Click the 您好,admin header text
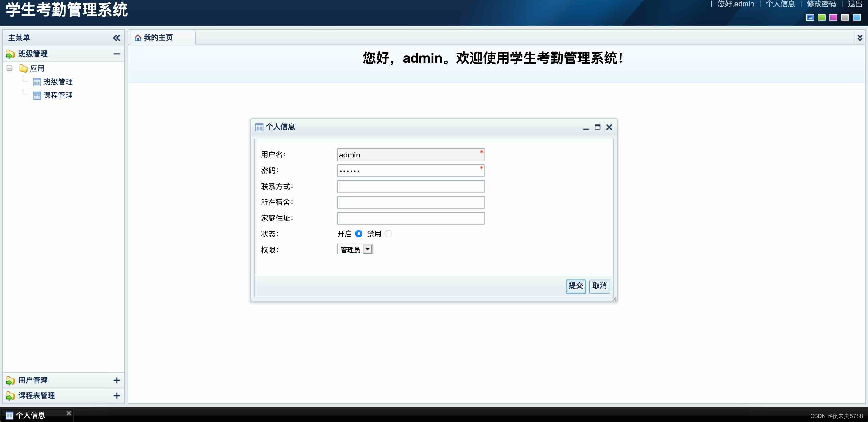Screen dimensions: 868x422 click(x=736, y=4)
